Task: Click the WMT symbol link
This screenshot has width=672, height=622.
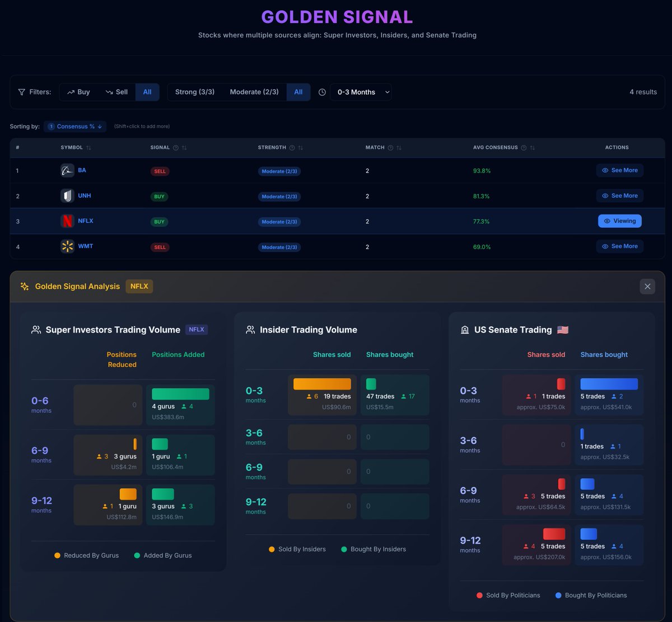Action: point(86,246)
